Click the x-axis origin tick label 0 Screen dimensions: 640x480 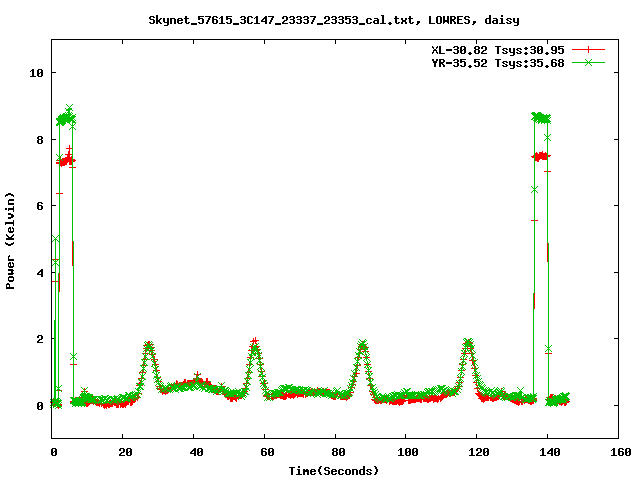tap(54, 452)
